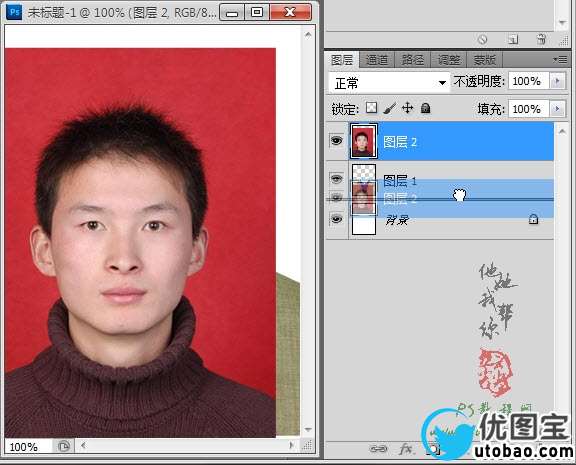Click the lock image pixels brush icon

click(x=389, y=108)
